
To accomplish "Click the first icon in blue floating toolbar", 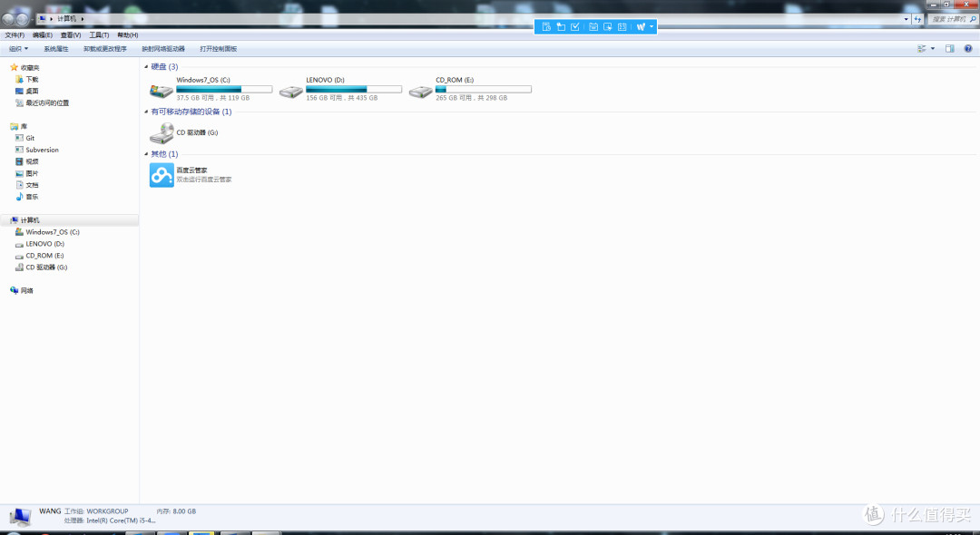I will click(546, 27).
